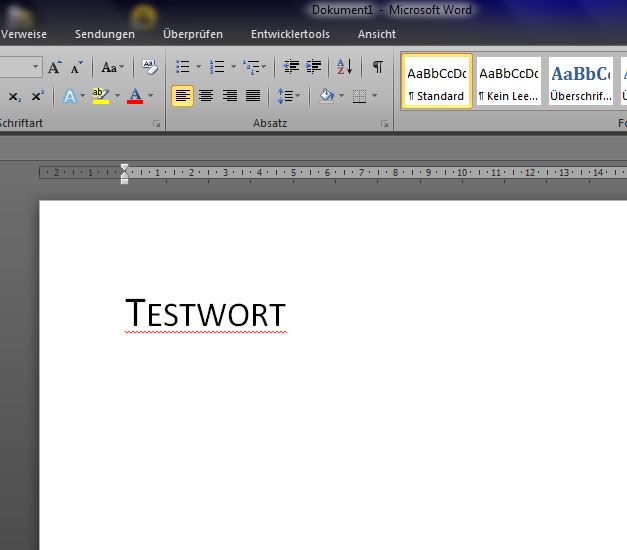This screenshot has width=627, height=550.
Task: Open line spacing dropdown
Action: pyautogui.click(x=289, y=96)
